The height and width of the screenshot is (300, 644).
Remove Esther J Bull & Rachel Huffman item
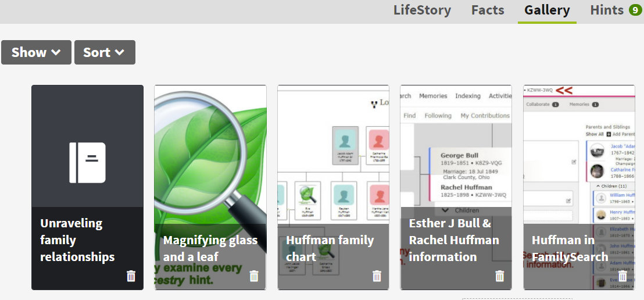coord(500,276)
